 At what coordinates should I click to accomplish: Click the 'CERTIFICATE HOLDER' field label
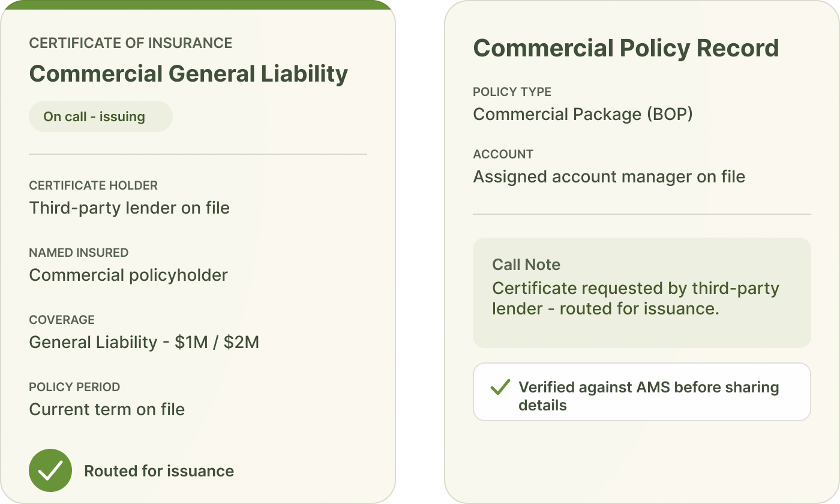(94, 185)
